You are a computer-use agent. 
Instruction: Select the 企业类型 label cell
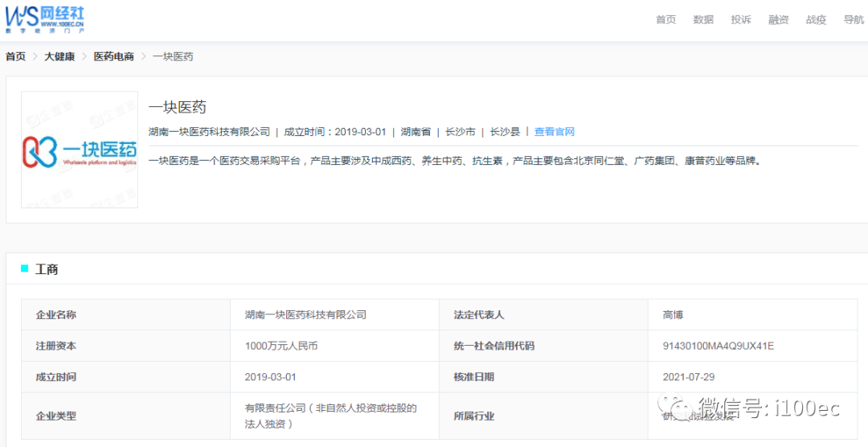pyautogui.click(x=125, y=416)
